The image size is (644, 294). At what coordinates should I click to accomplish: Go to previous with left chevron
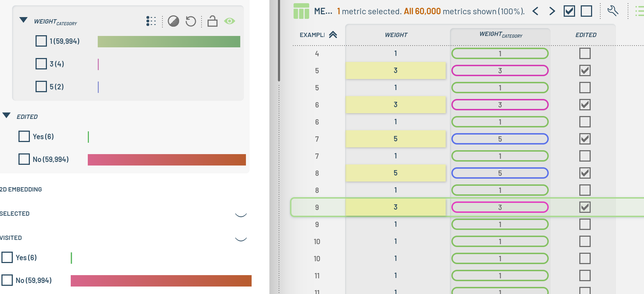[536, 11]
